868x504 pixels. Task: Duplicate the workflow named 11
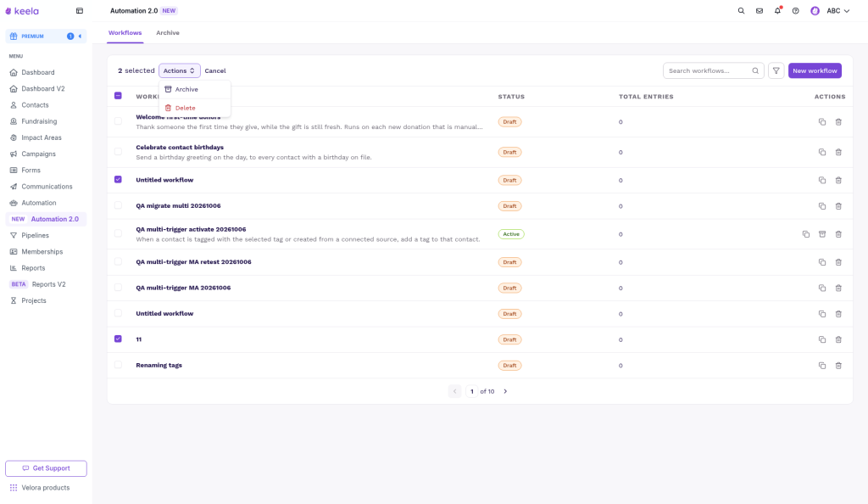[x=822, y=339]
